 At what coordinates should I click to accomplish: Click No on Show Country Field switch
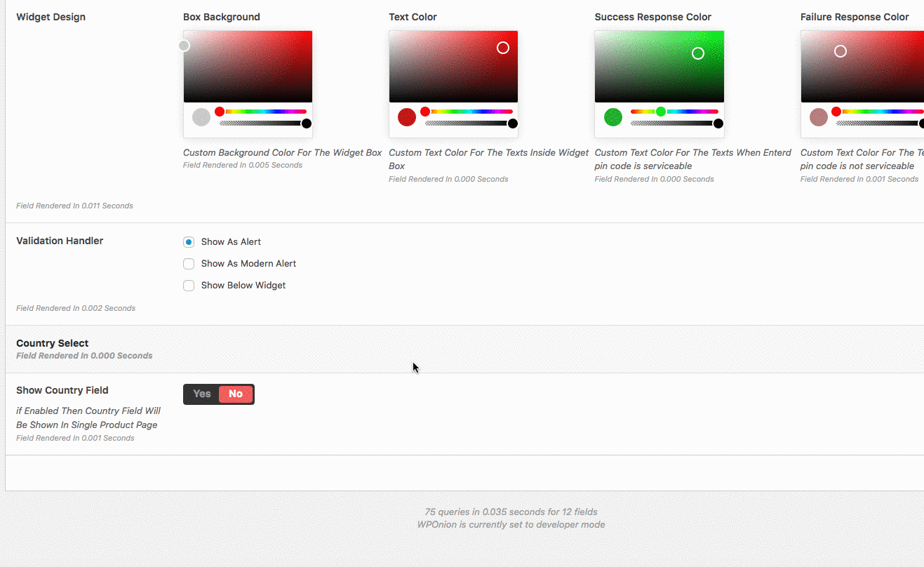tap(236, 394)
